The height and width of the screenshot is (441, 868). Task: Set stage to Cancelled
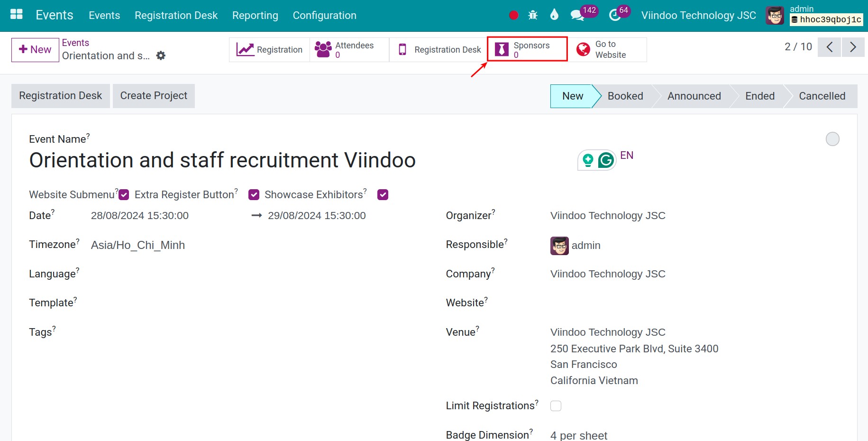(822, 96)
